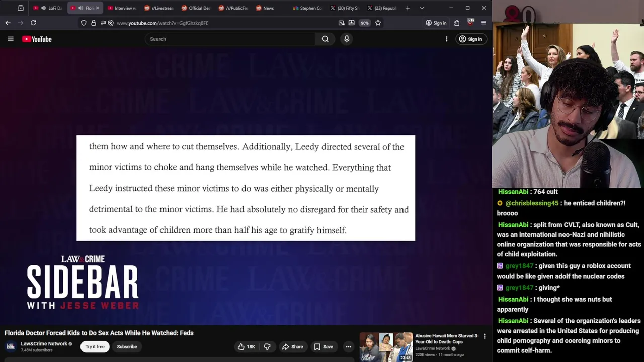
Task: Reload the current page
Action: [x=33, y=23]
